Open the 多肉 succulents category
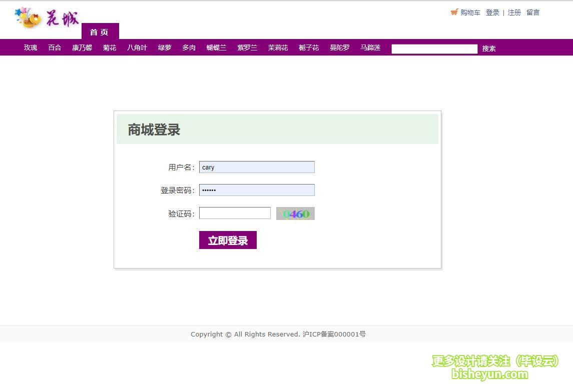Image resolution: width=573 pixels, height=392 pixels. point(189,47)
